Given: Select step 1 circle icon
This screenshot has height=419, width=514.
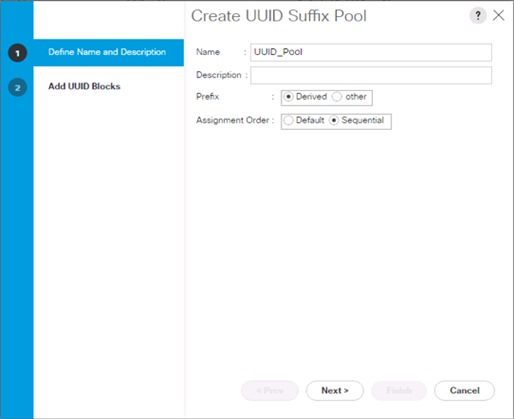Looking at the screenshot, I should pos(18,53).
